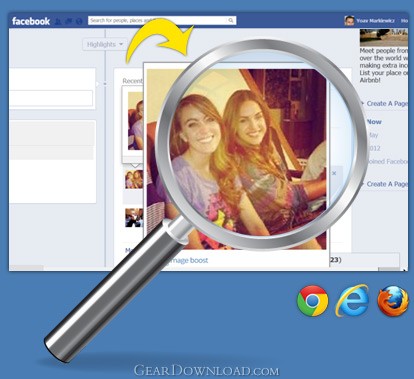Click the Airbnb ad image
Screen dimensions: 414x379
384,38
